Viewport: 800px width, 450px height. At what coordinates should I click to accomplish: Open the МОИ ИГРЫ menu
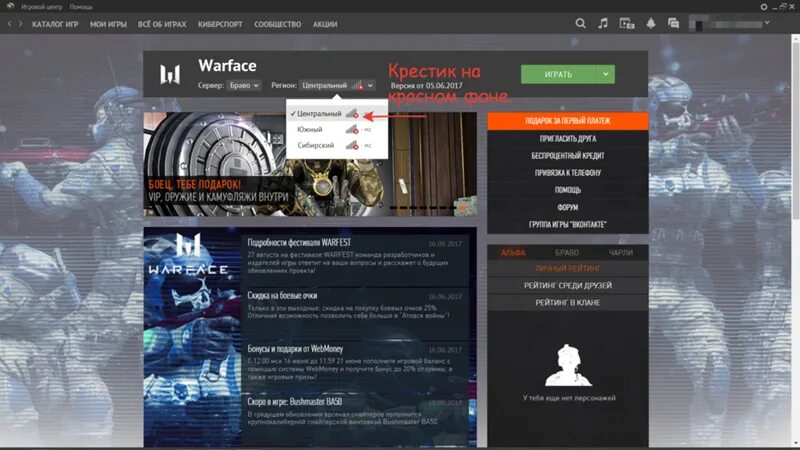[108, 24]
